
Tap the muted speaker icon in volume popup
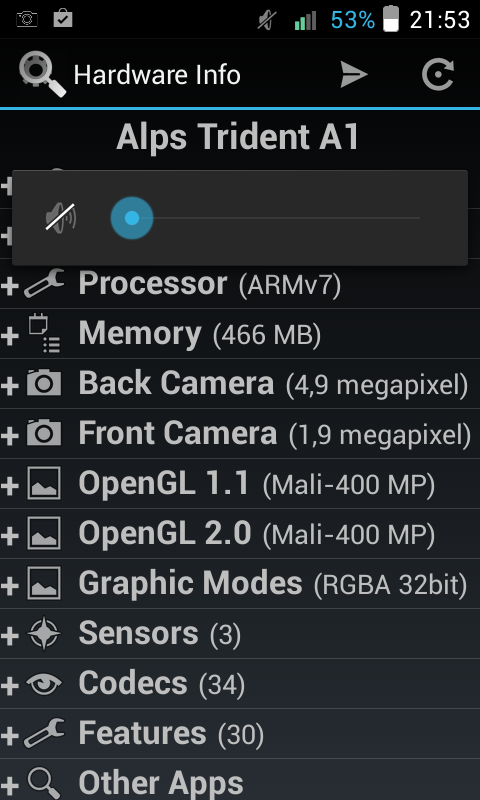[x=61, y=217]
